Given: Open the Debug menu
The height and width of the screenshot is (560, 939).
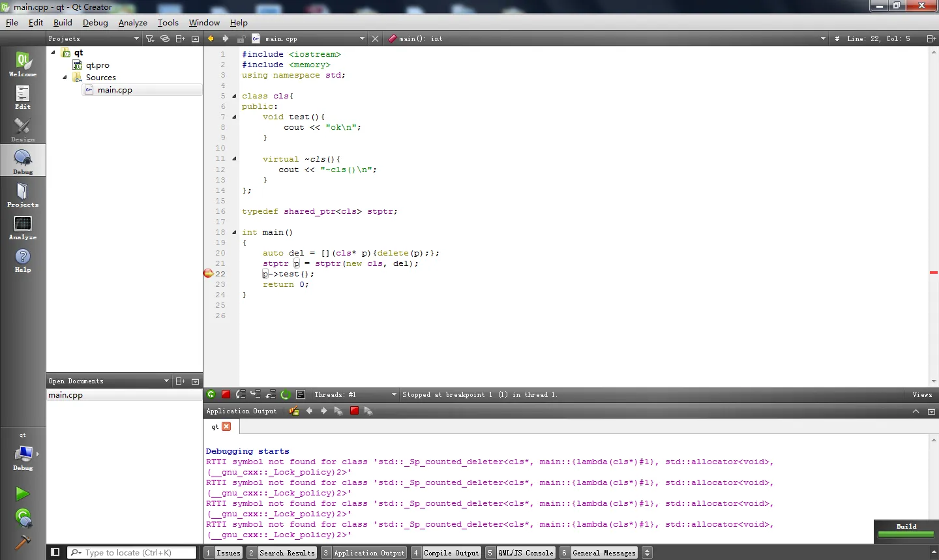Looking at the screenshot, I should click(x=95, y=22).
